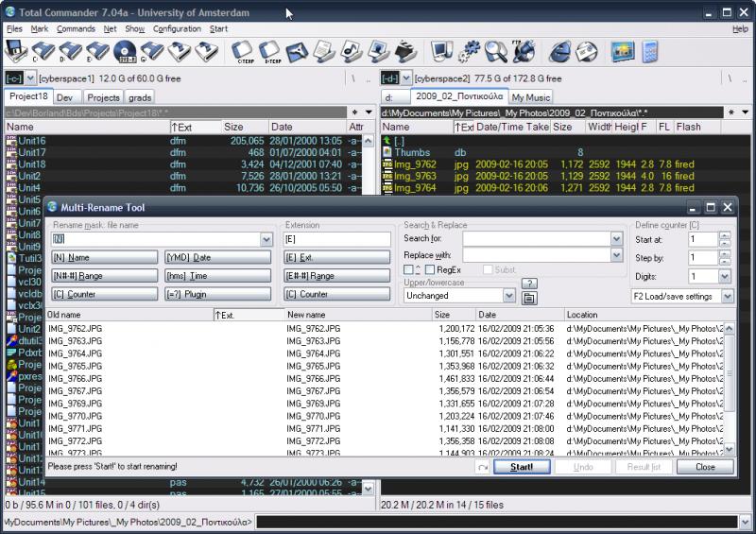The width and height of the screenshot is (756, 534).
Task: Click the Start! button
Action: pyautogui.click(x=522, y=467)
